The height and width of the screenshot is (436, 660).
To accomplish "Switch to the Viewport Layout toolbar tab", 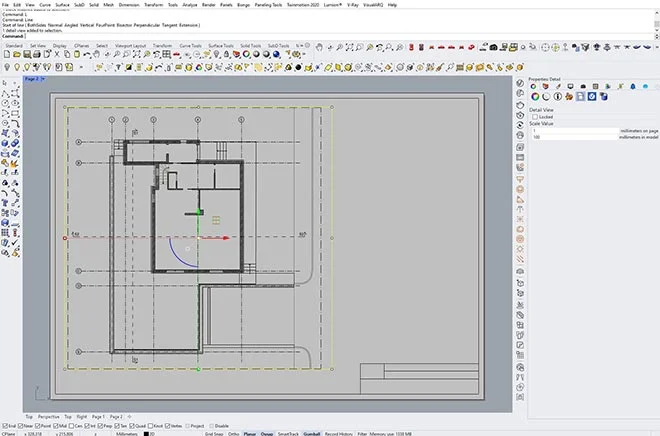I will (130, 45).
